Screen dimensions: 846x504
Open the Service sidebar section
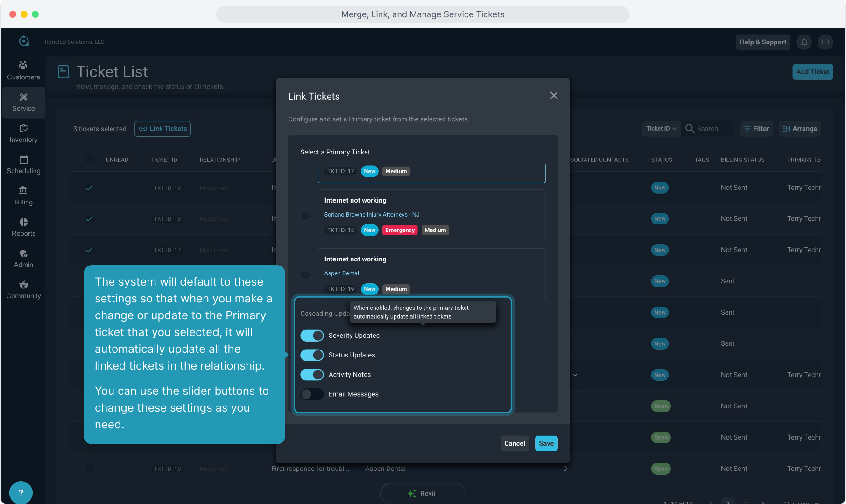(x=23, y=102)
